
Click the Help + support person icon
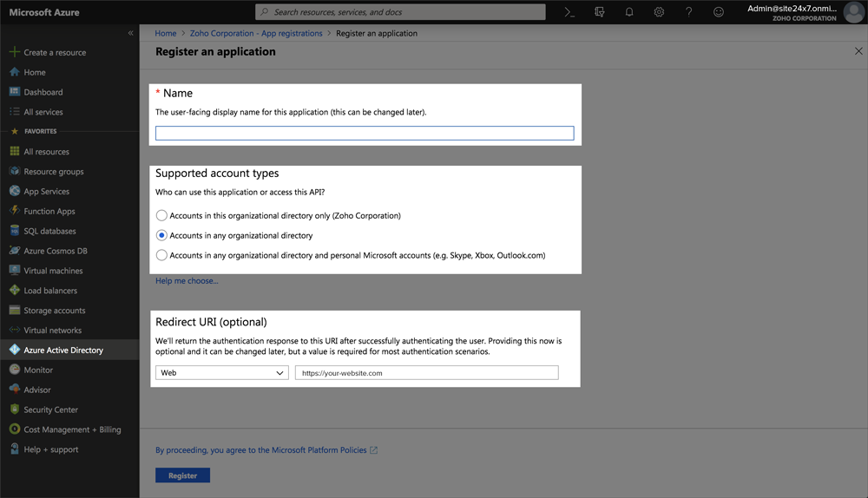pos(15,449)
